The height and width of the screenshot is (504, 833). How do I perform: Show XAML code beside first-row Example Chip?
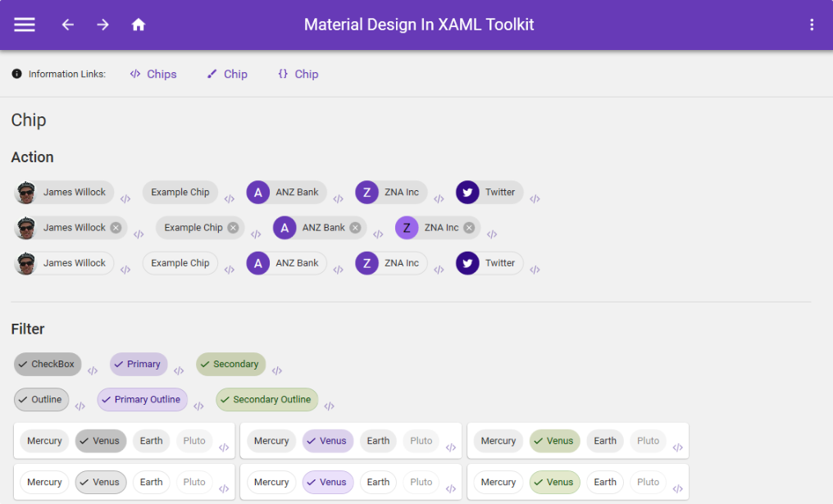click(x=229, y=198)
